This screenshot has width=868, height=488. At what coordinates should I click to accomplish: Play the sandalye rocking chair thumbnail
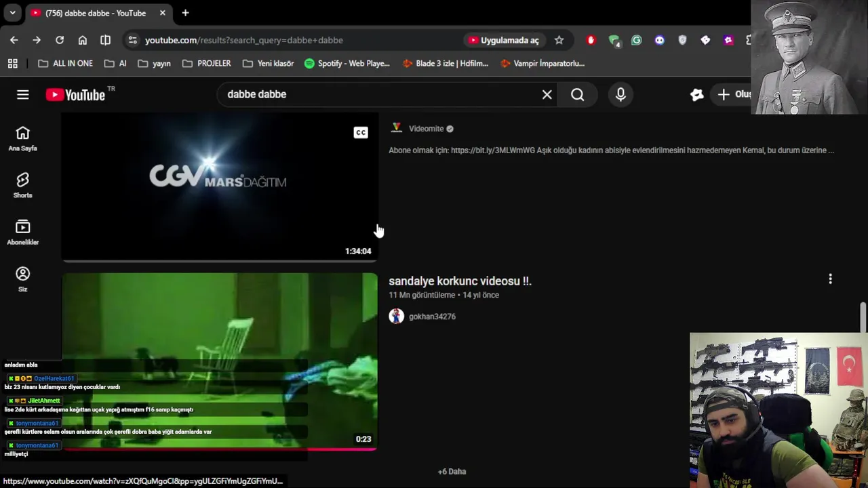point(220,361)
